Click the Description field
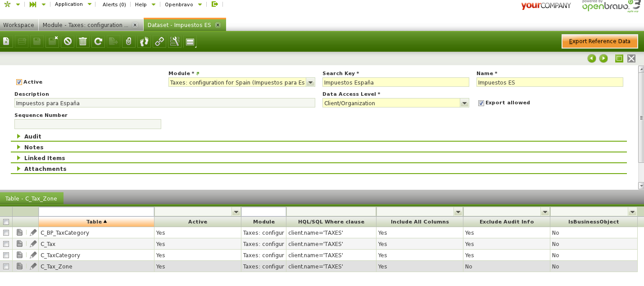This screenshot has height=286, width=644. 165,103
